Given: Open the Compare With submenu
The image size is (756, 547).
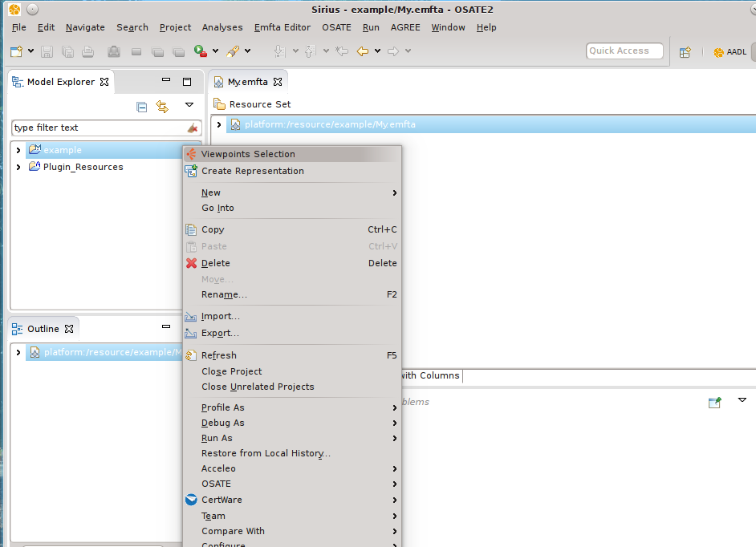Looking at the screenshot, I should point(292,531).
